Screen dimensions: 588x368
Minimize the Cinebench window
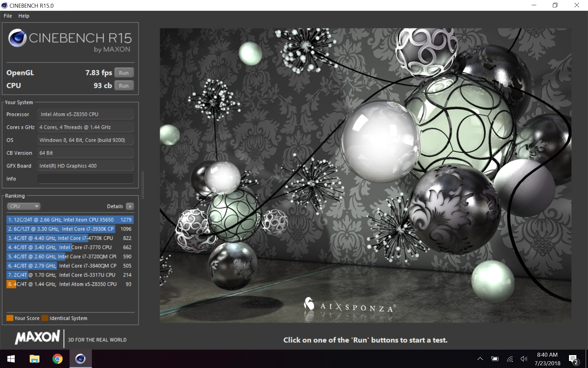click(534, 5)
